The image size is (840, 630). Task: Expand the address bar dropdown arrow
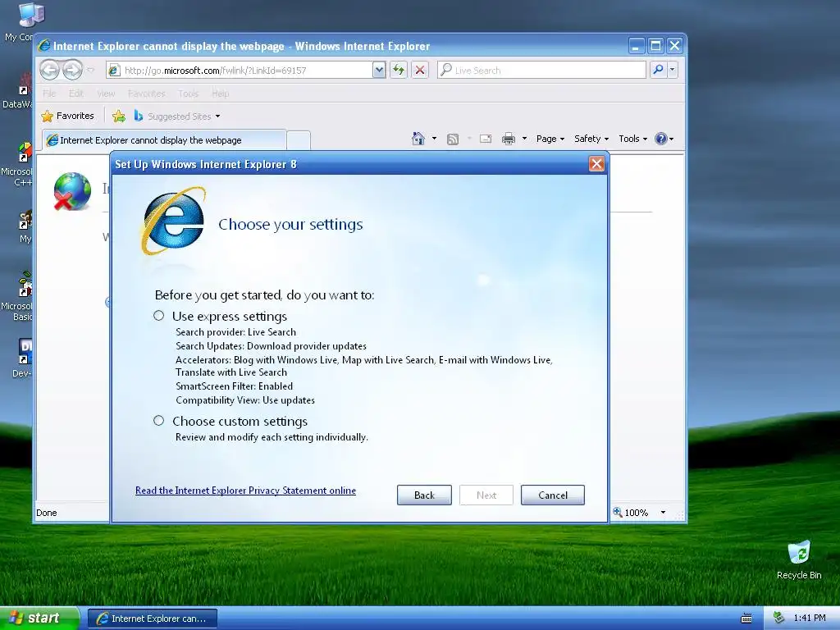click(379, 71)
